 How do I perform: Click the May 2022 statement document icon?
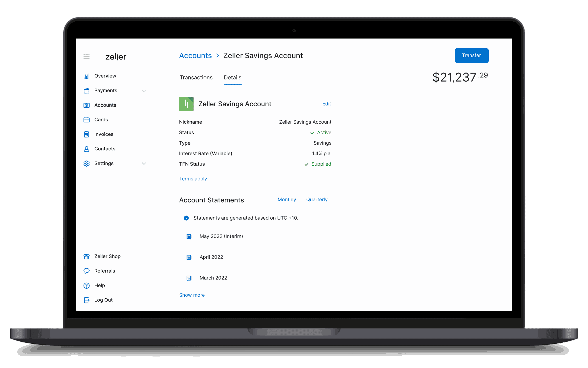(x=188, y=236)
